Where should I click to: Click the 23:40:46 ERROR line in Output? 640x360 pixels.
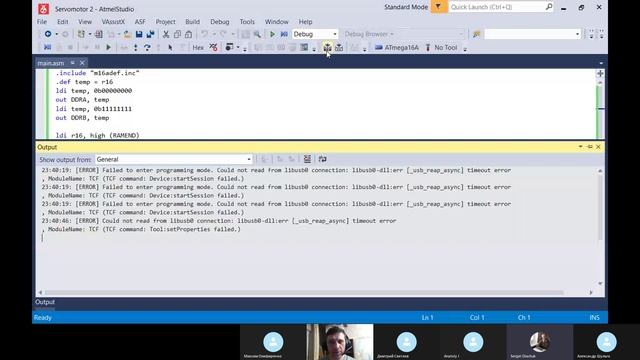pos(219,221)
